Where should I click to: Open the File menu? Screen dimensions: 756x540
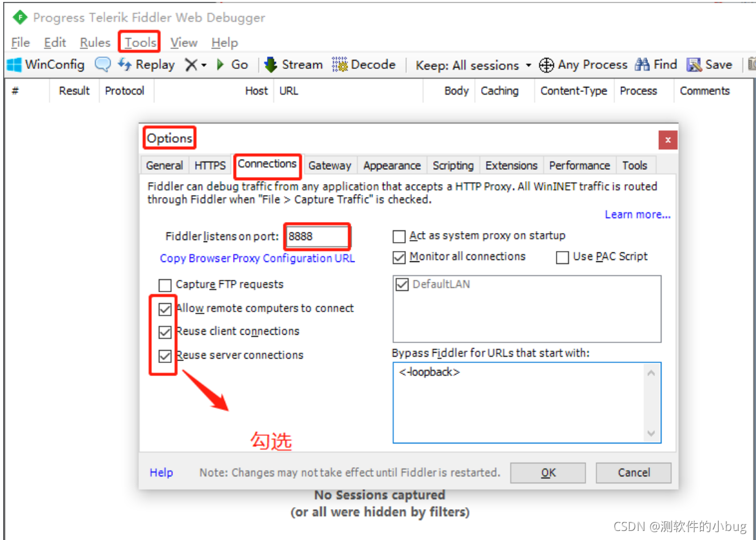[x=20, y=43]
